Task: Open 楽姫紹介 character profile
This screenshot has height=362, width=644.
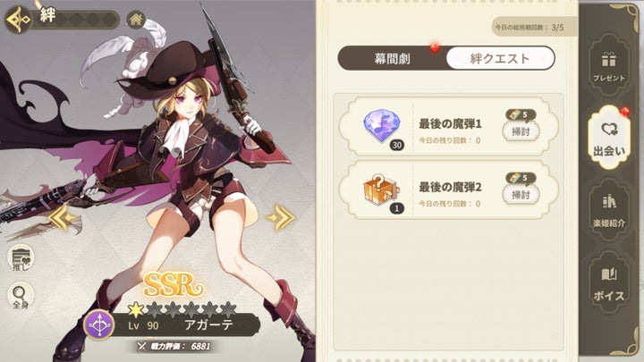Action: (609, 211)
